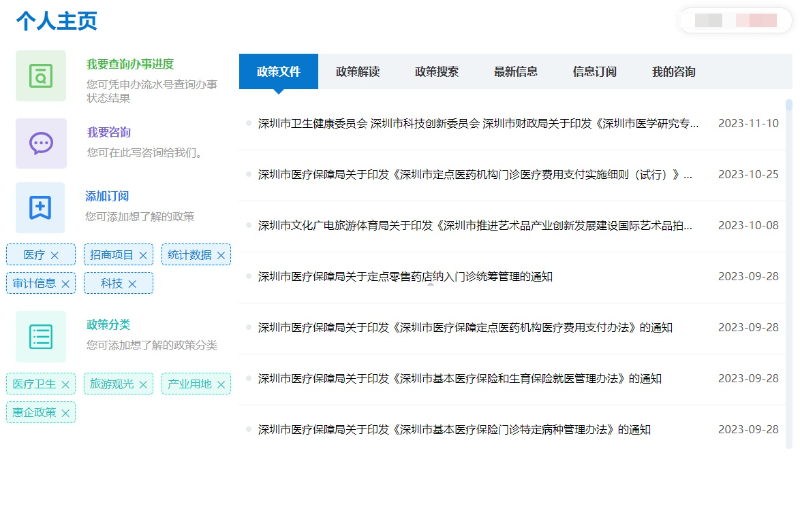Remove the 审计信息 subscription tag
Image resolution: width=800 pixels, height=521 pixels.
click(x=66, y=284)
